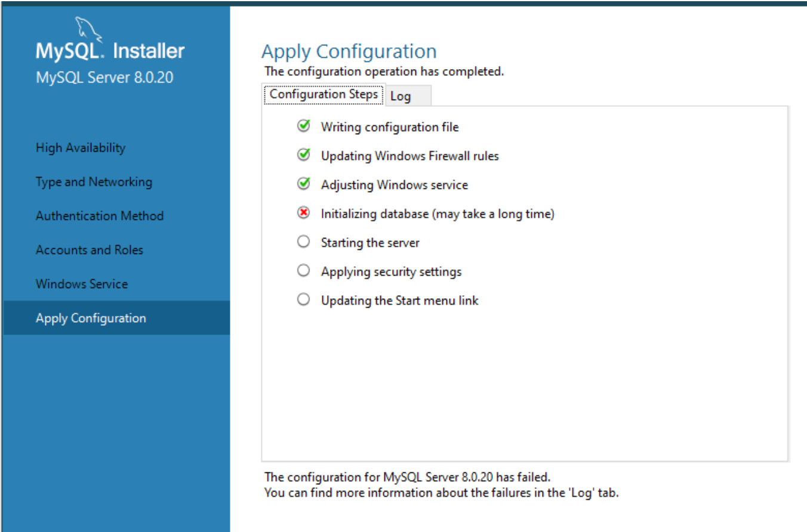Click green checkmark beside Updating Windows Firewall rules
This screenshot has height=532, width=807.
click(x=304, y=155)
